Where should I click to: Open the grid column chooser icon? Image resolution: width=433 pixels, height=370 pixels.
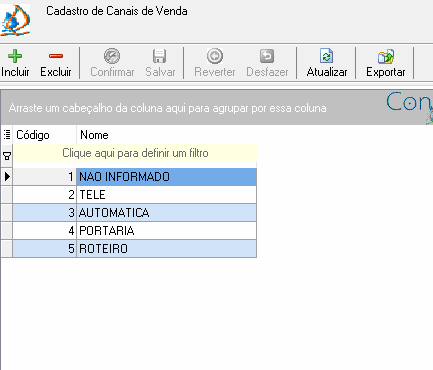7,135
